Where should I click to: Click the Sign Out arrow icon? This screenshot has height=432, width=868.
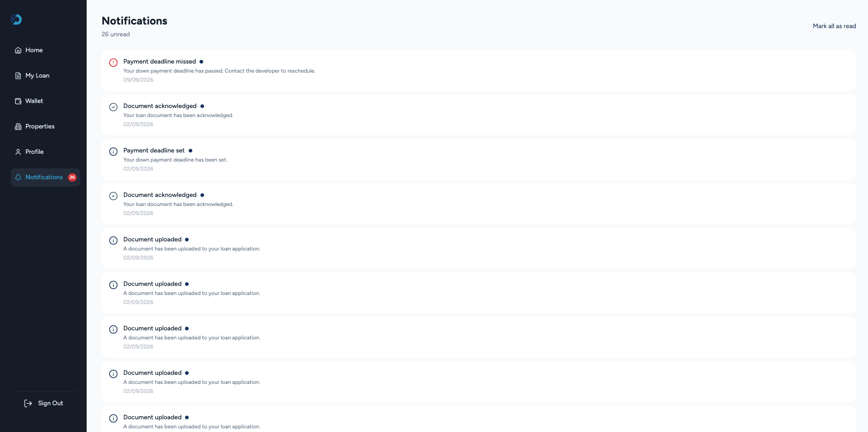28,403
